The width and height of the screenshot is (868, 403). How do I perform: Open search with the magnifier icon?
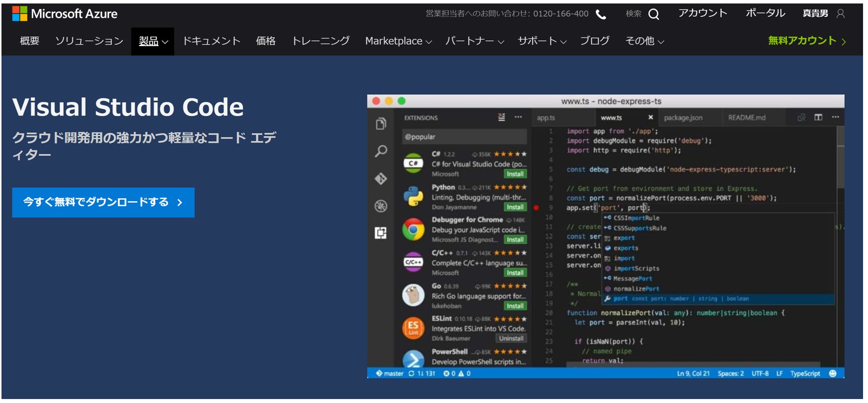653,14
